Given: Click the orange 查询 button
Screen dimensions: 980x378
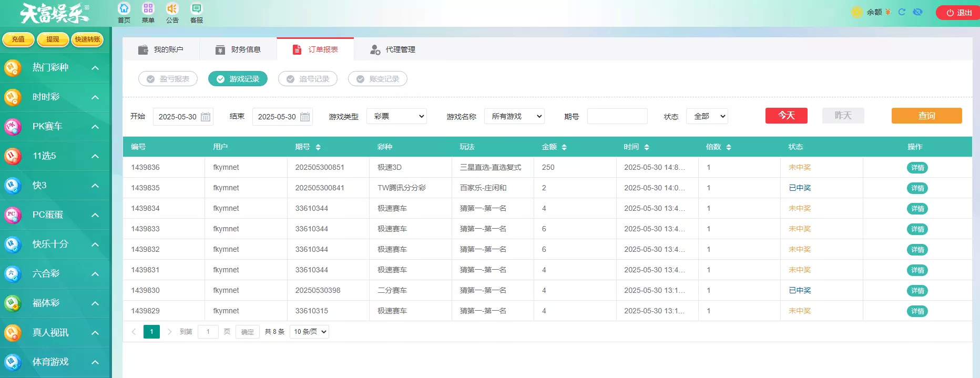Looking at the screenshot, I should pos(926,116).
